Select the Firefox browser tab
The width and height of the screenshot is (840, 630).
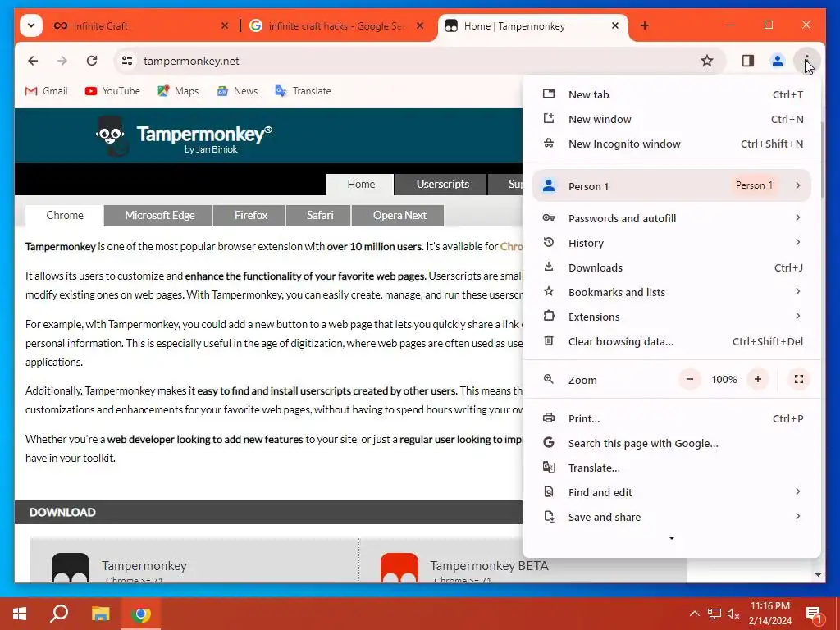(250, 216)
